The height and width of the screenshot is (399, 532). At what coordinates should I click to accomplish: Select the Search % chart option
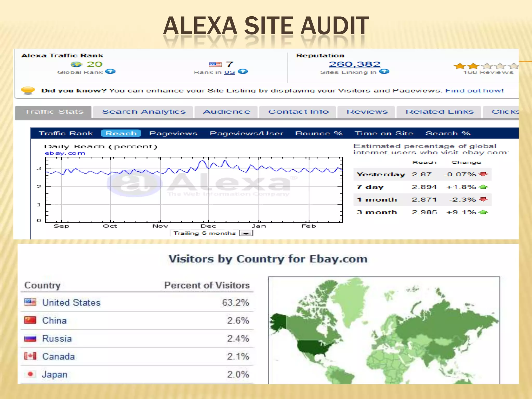click(448, 134)
